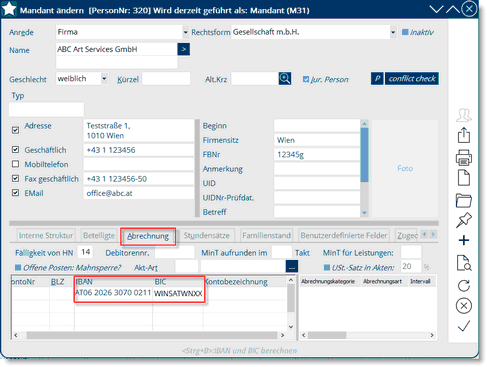This screenshot has width=487, height=367.
Task: Click details list scroll-up arrow
Action: (x=364, y=124)
